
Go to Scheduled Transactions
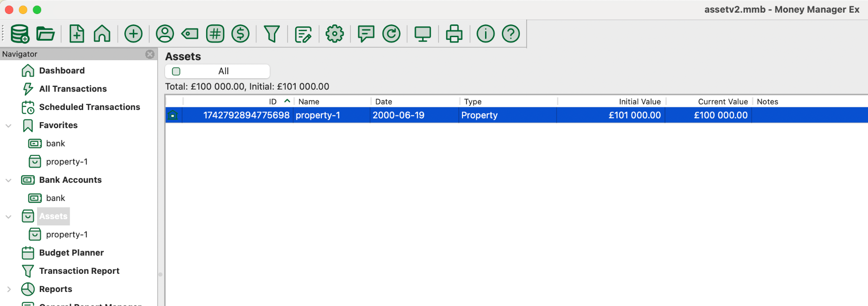click(89, 107)
